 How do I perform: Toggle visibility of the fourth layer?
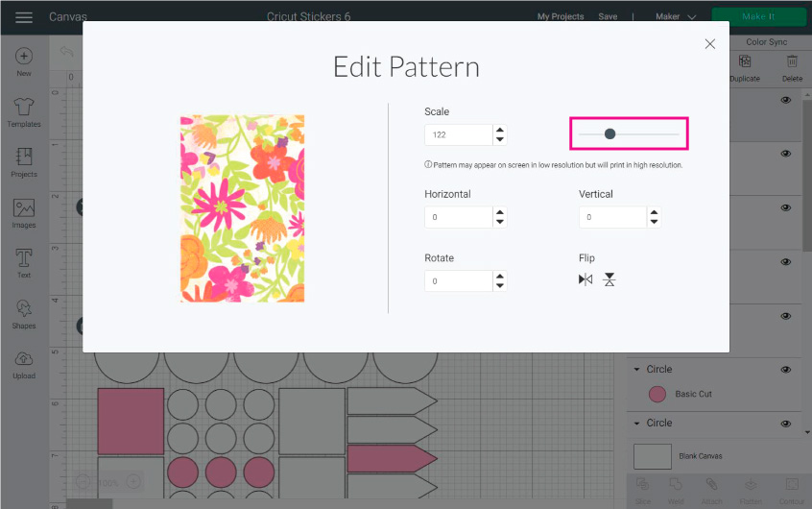click(785, 262)
